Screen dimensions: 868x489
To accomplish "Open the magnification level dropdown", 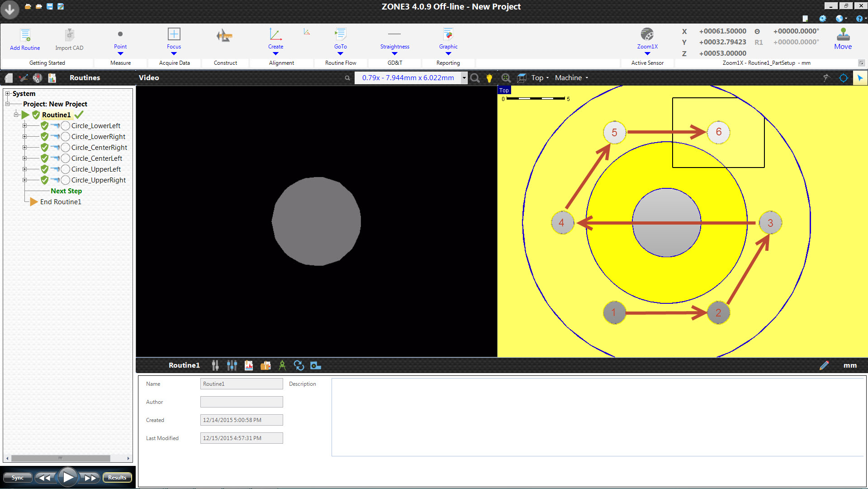I will click(x=464, y=77).
